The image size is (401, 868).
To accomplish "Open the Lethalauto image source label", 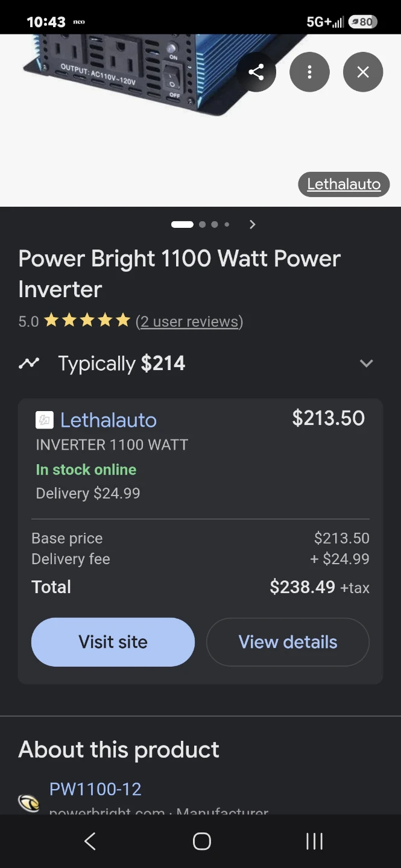I will pos(344,184).
